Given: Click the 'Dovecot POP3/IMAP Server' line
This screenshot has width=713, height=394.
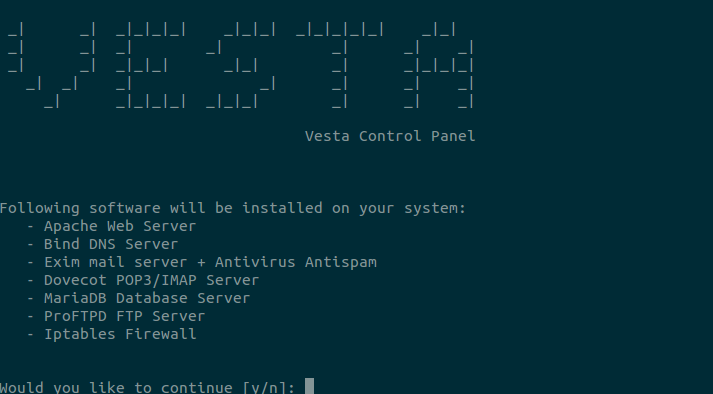Looking at the screenshot, I should [151, 280].
